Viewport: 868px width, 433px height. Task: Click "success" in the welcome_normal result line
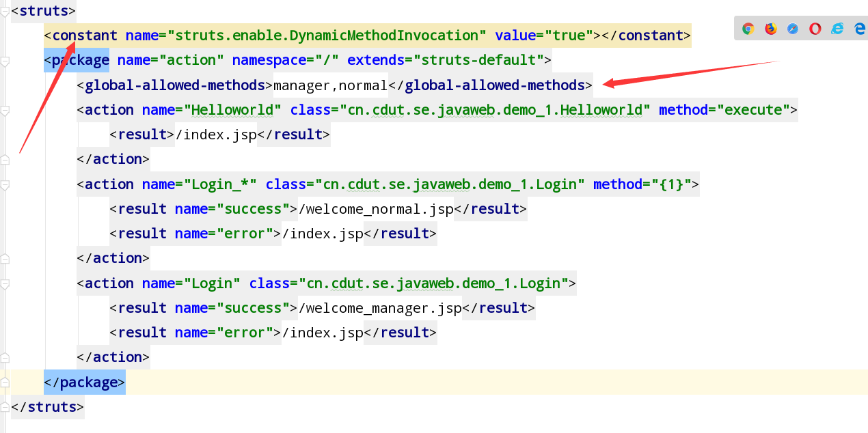click(254, 209)
